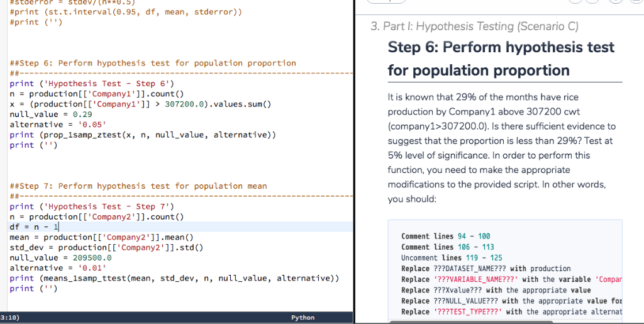The width and height of the screenshot is (644, 324).
Task: Click the std_dev = production[['Company2']].std() line
Action: (106, 248)
